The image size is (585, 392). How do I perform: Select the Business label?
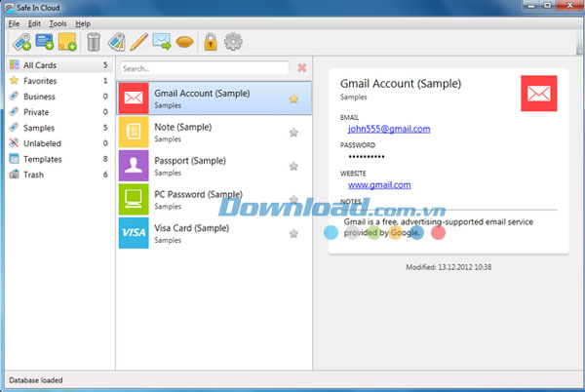click(x=58, y=97)
